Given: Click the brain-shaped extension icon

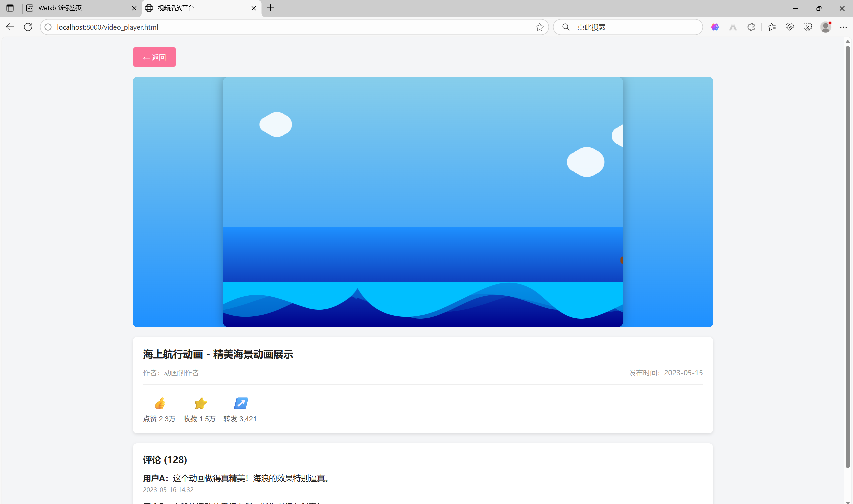Looking at the screenshot, I should click(715, 27).
